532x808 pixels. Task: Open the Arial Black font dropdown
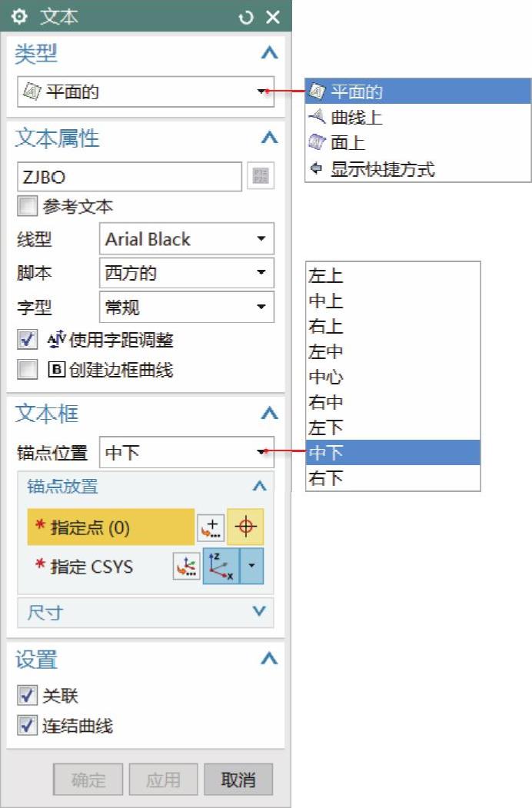tap(187, 239)
